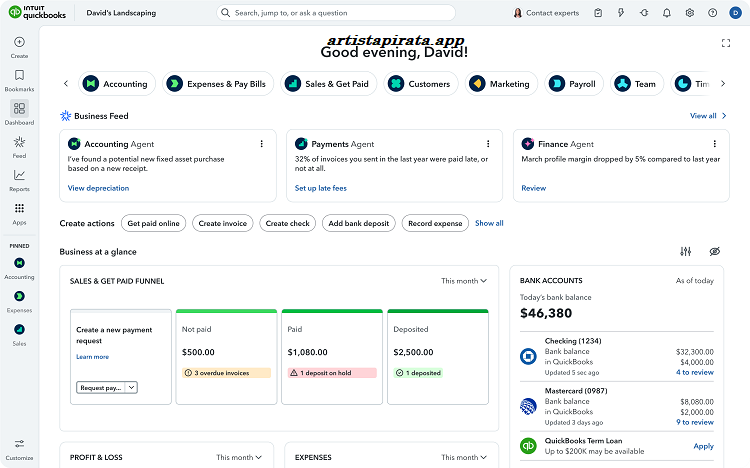Open Reports in the sidebar
Screen dimensions: 750x468
[x=19, y=180]
